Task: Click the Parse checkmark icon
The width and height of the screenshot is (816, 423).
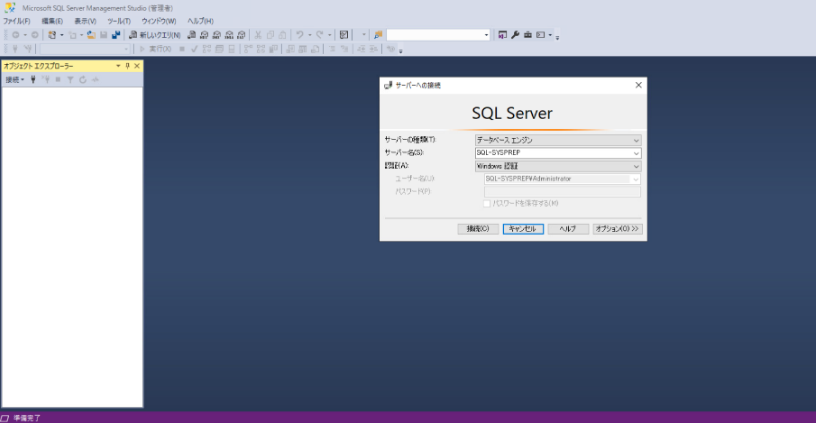Action: (x=194, y=49)
